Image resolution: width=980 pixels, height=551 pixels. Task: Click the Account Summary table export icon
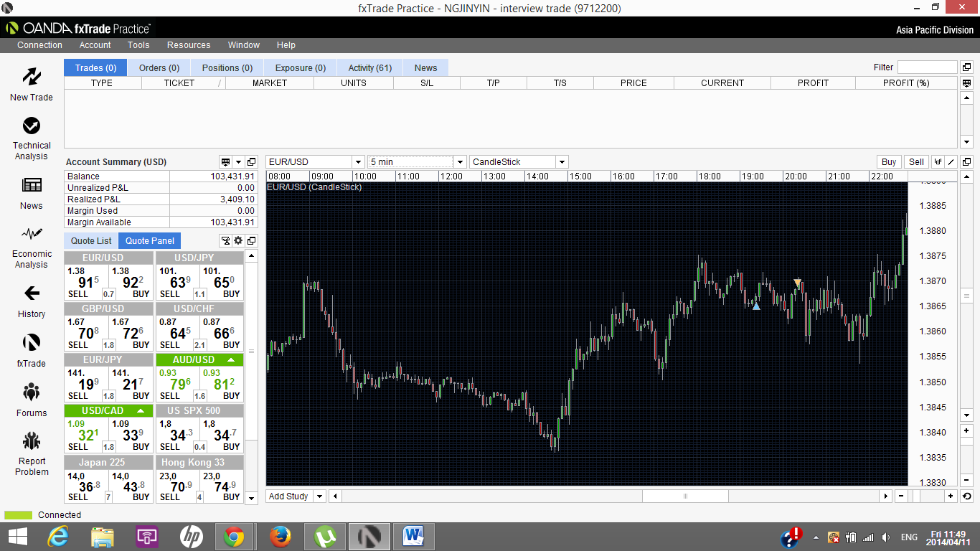click(x=226, y=162)
